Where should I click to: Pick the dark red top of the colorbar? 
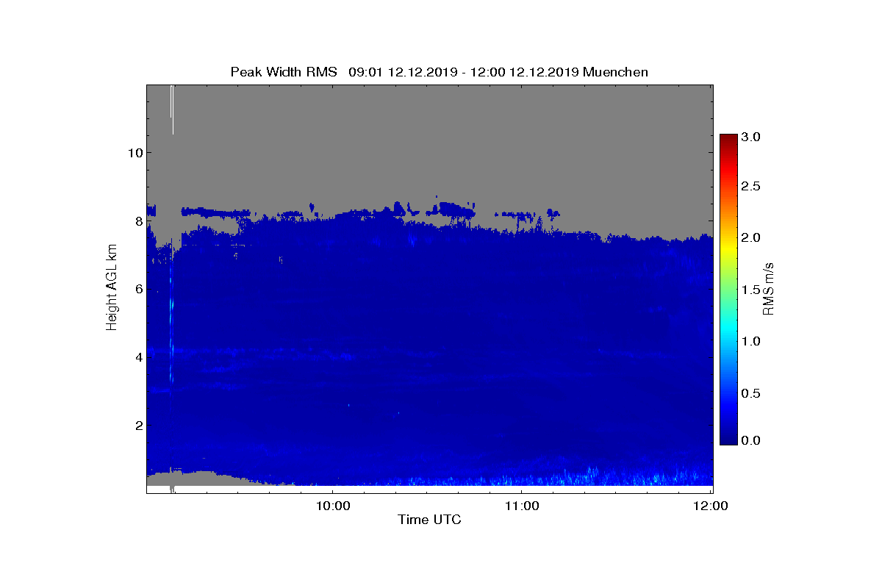[728, 140]
